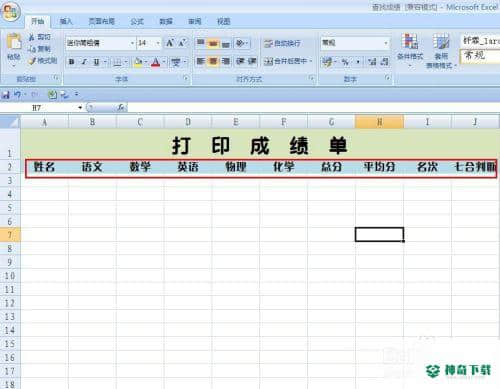
Task: Click the Save icon in quick access toolbar
Action: [x=6, y=95]
